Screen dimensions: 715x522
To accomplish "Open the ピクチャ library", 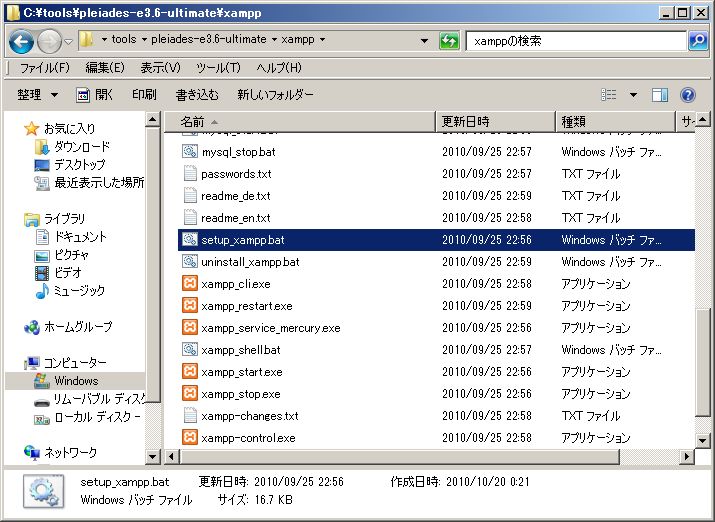I will click(71, 254).
